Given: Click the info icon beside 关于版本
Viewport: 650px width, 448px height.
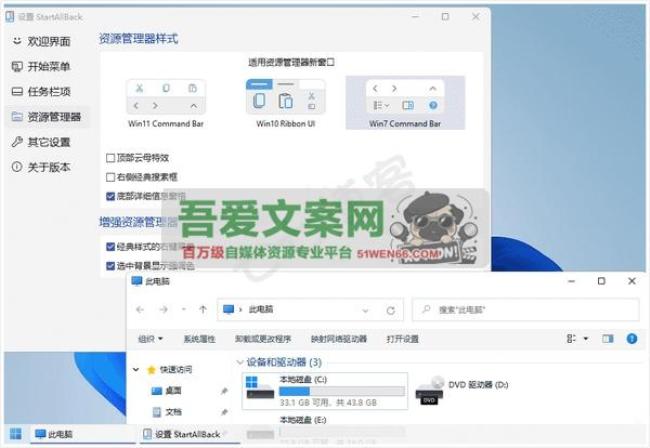Looking at the screenshot, I should (17, 167).
